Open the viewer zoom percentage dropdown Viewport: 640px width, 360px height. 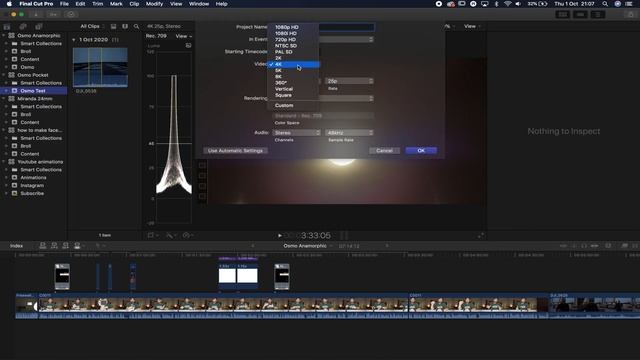click(449, 26)
